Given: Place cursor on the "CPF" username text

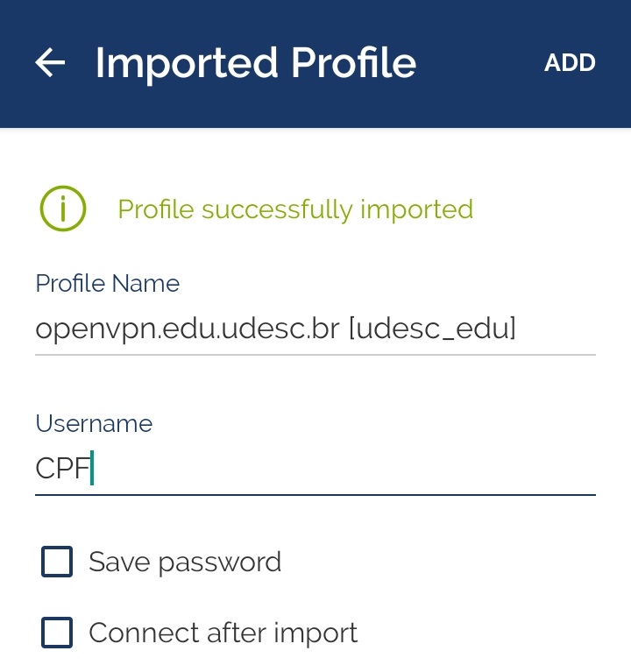Looking at the screenshot, I should click(63, 469).
